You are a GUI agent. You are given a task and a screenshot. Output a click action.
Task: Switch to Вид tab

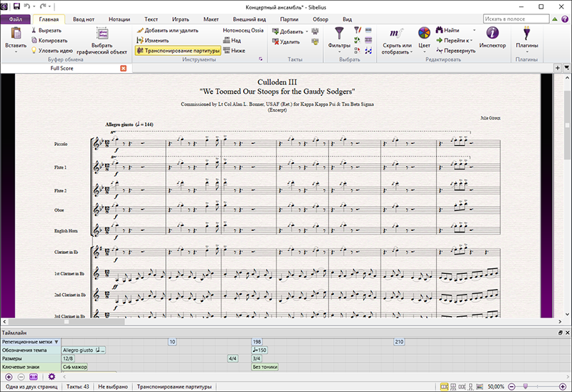347,19
